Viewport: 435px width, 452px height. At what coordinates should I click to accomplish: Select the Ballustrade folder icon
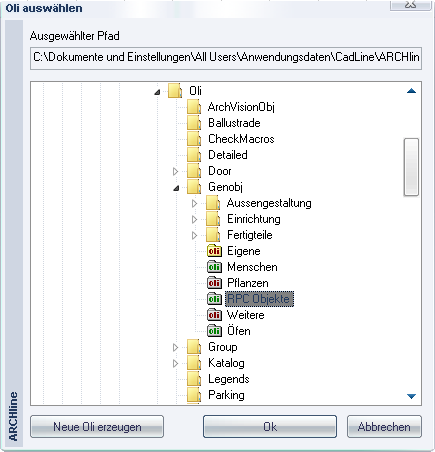click(194, 123)
